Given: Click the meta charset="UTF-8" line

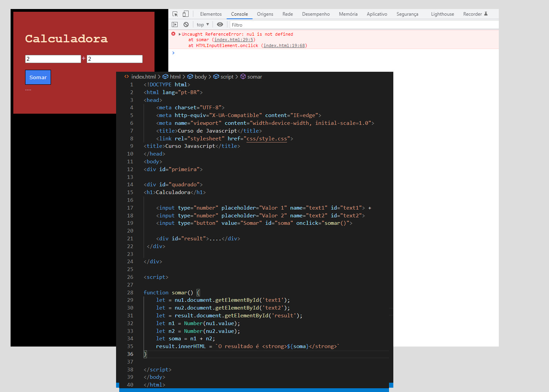Looking at the screenshot, I should coord(190,107).
